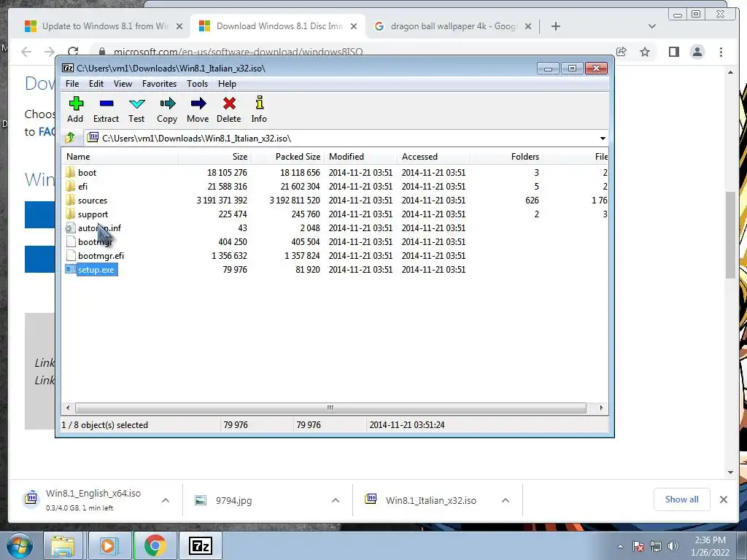The width and height of the screenshot is (747, 560).
Task: Click the setup.exe file icon
Action: tap(71, 270)
